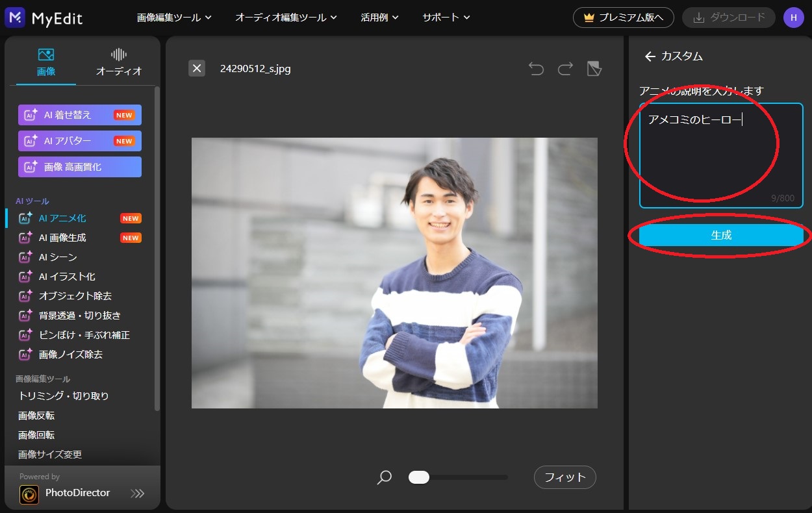Click the MyEdit logo icon
The image size is (812, 513).
pyautogui.click(x=14, y=18)
